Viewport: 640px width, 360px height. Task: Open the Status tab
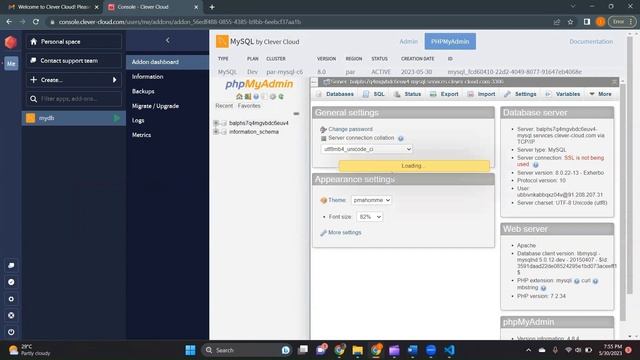(x=407, y=94)
